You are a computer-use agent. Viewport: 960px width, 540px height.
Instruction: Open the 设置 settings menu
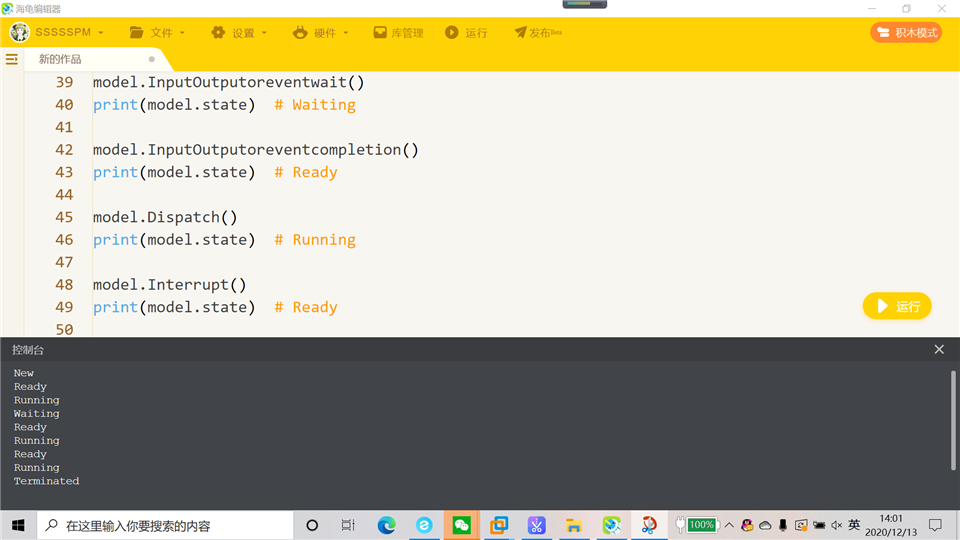[239, 32]
